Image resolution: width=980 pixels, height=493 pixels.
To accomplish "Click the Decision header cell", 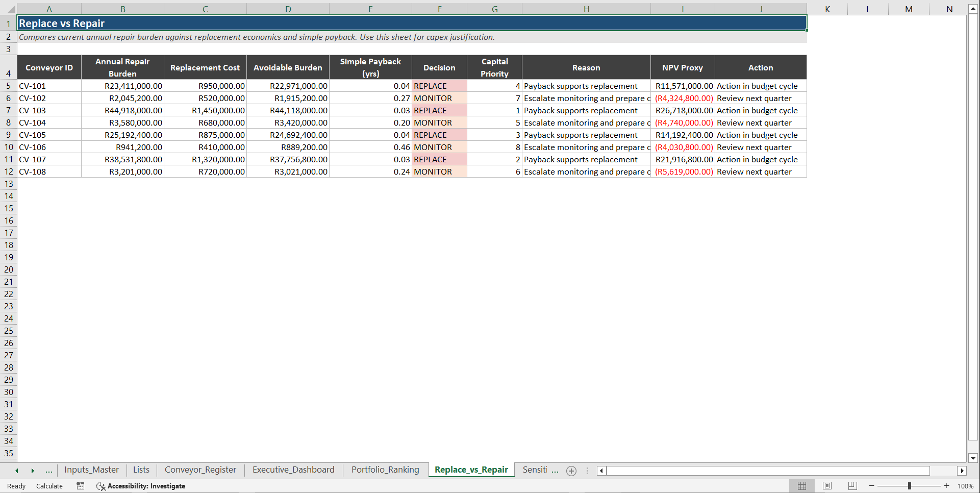I will [x=439, y=67].
